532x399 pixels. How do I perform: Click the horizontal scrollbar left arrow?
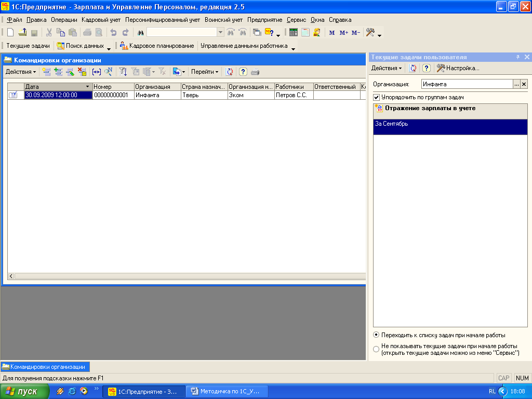(x=11, y=276)
